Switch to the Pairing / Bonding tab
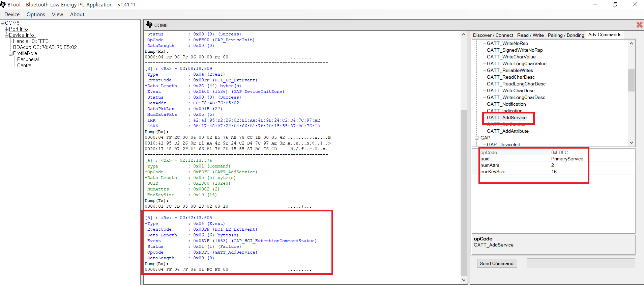Image resolution: width=644 pixels, height=285 pixels. point(566,35)
